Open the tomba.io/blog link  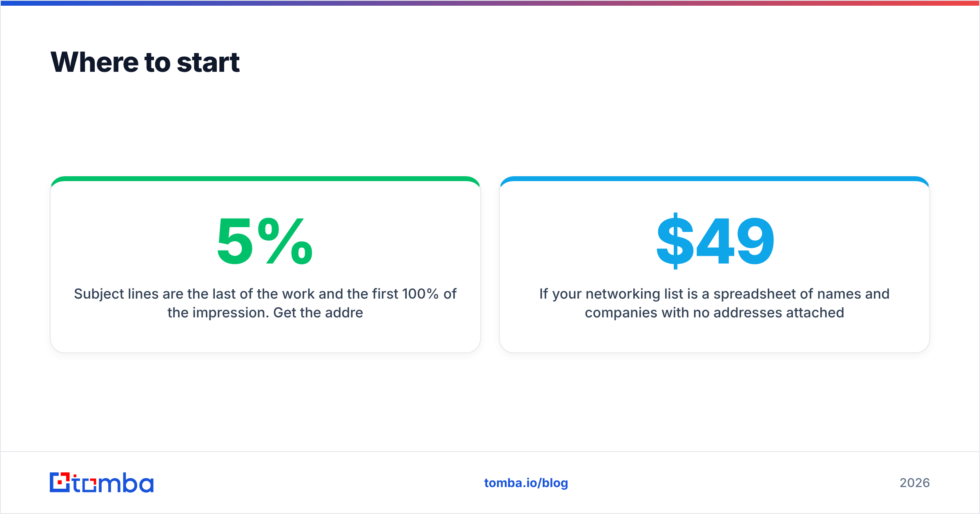[x=526, y=483]
